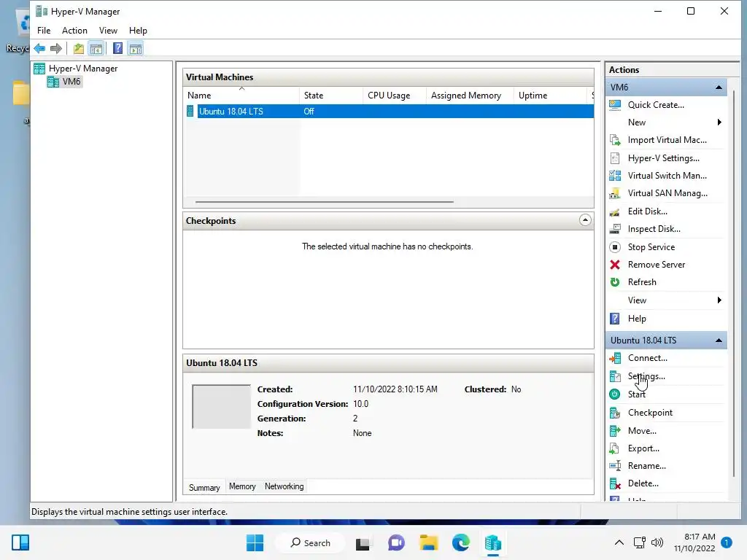Expand the View submenu arrow in Actions
Screen dimensions: 747x560
pyautogui.click(x=719, y=300)
